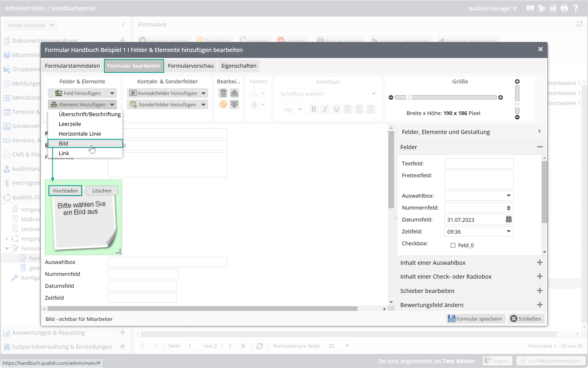The height and width of the screenshot is (368, 588).
Task: Collapse the Felder section
Action: point(540,147)
